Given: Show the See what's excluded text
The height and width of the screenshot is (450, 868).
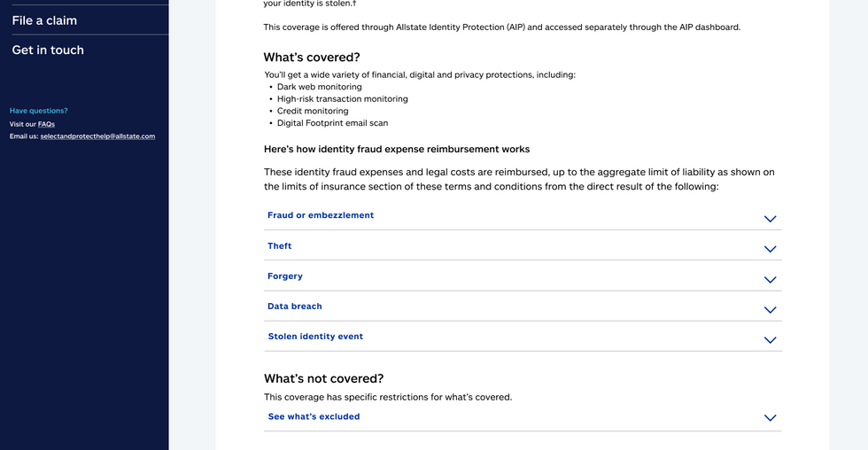Looking at the screenshot, I should [314, 416].
